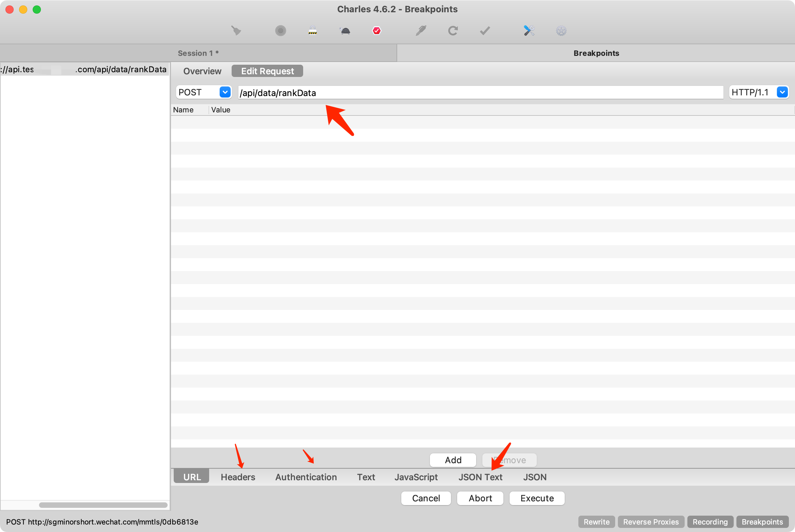
Task: Click the Add button
Action: [x=453, y=460]
